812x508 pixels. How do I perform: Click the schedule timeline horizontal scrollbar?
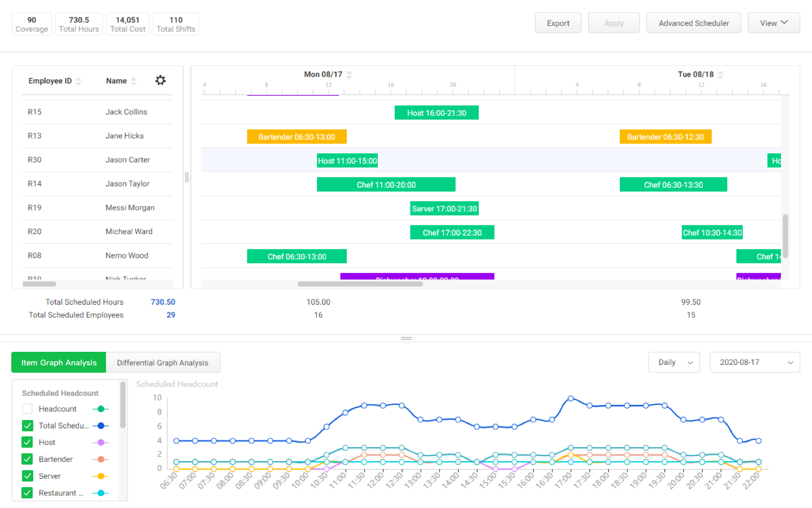(x=360, y=284)
